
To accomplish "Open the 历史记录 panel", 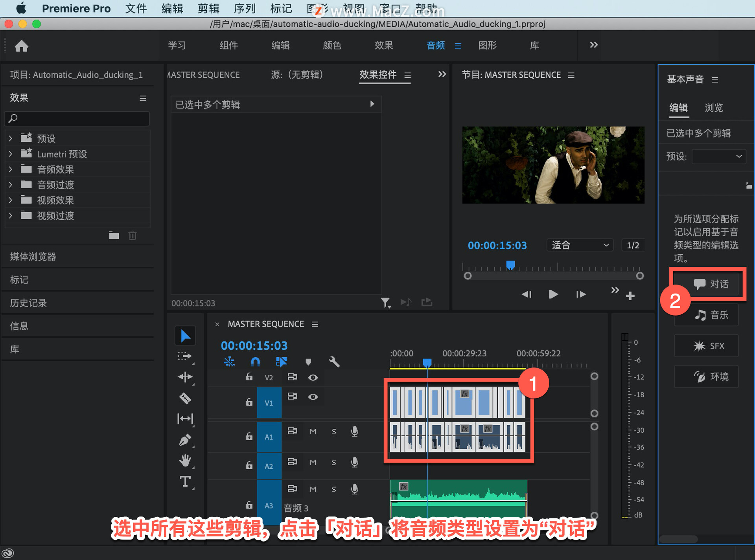I will point(28,303).
